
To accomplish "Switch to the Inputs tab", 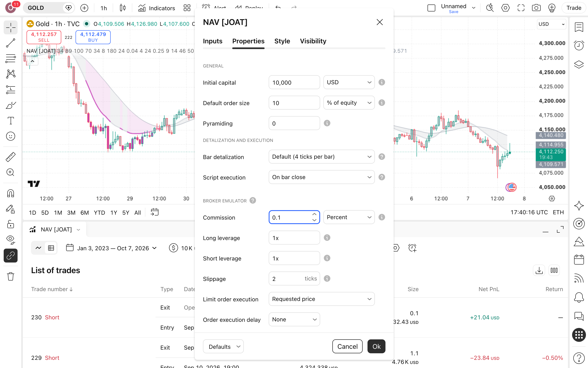I will point(213,41).
